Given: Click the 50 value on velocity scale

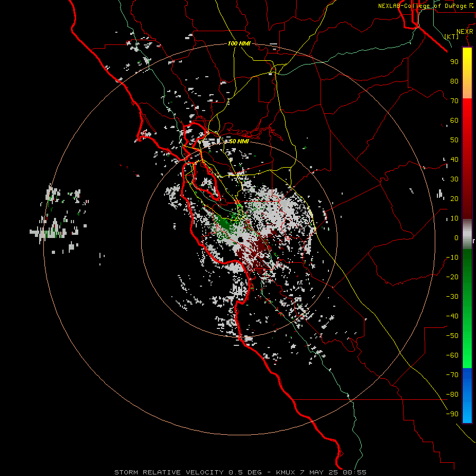Looking at the screenshot, I should (x=454, y=140).
